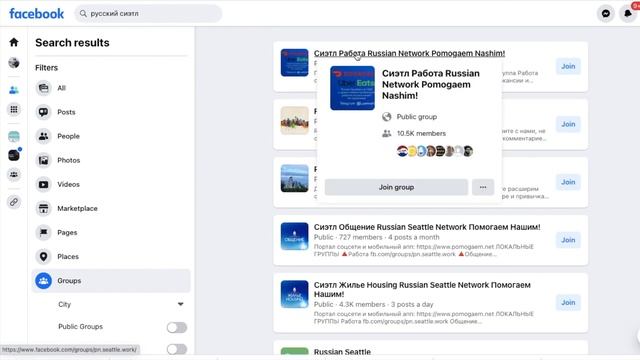This screenshot has width=640, height=360.
Task: Click the Videos play icon
Action: [43, 184]
